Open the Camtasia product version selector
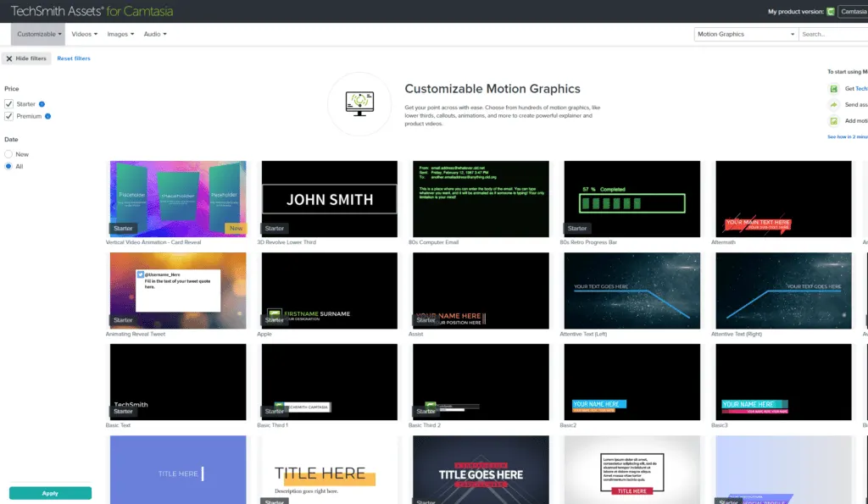 [x=853, y=11]
